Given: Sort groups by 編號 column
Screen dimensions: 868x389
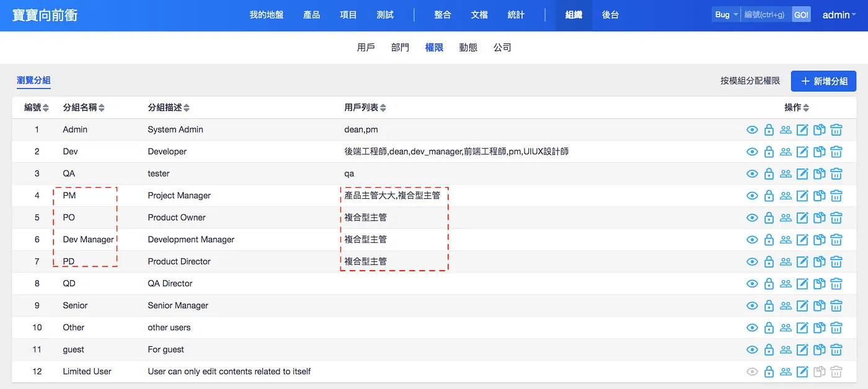Looking at the screenshot, I should point(37,108).
